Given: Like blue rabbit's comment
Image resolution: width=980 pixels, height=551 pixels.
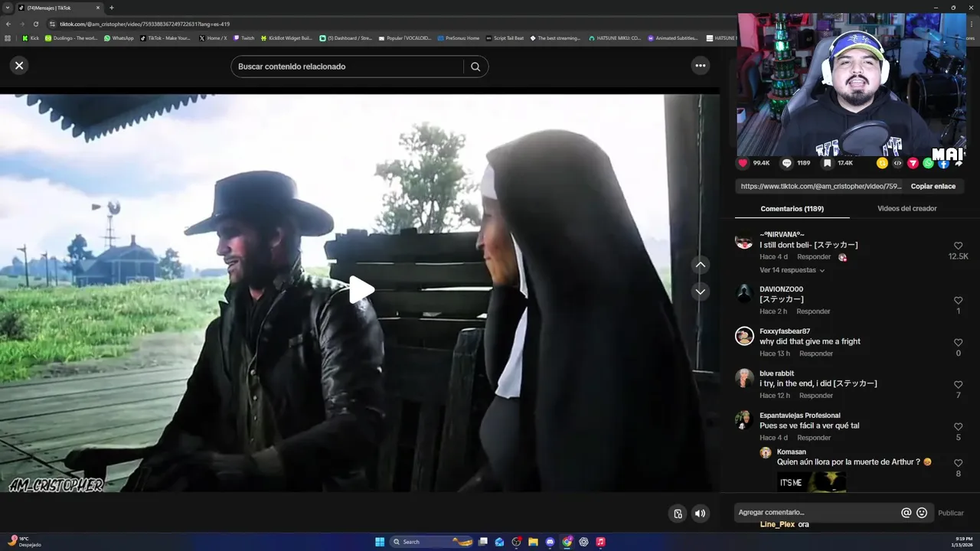Looking at the screenshot, I should point(958,385).
